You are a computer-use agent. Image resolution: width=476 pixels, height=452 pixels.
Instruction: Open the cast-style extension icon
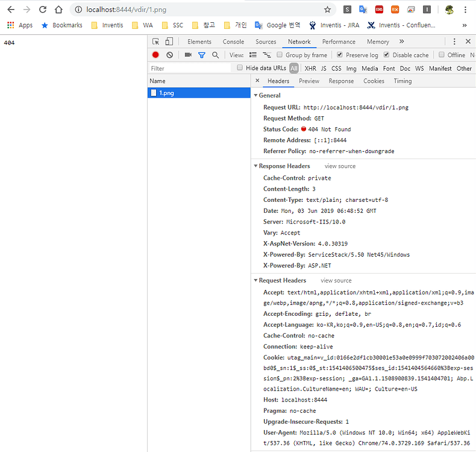coord(411,10)
